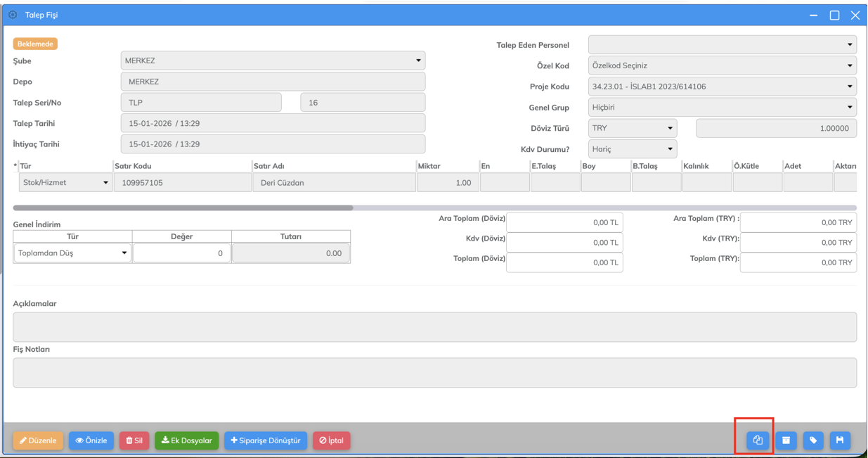Expand the Kdv Durumu dropdown

pos(632,149)
